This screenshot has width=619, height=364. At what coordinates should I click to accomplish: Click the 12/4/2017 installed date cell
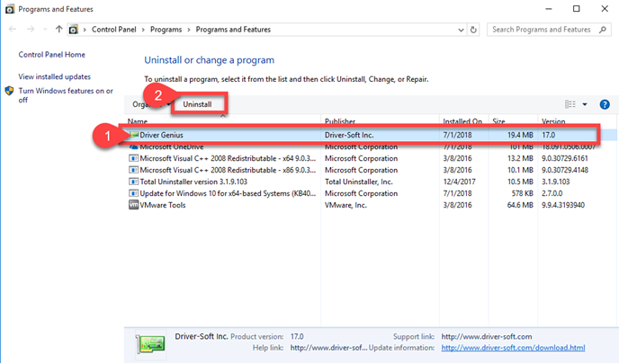pyautogui.click(x=459, y=182)
